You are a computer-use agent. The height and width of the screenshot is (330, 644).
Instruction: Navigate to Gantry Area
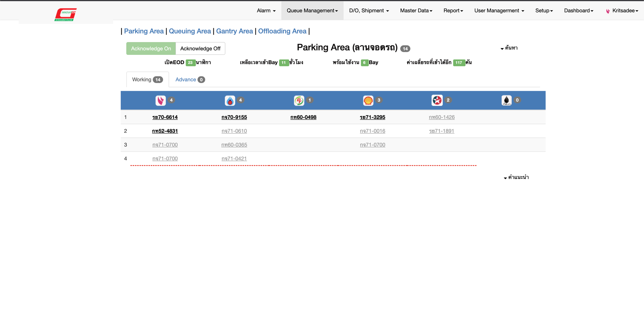235,31
